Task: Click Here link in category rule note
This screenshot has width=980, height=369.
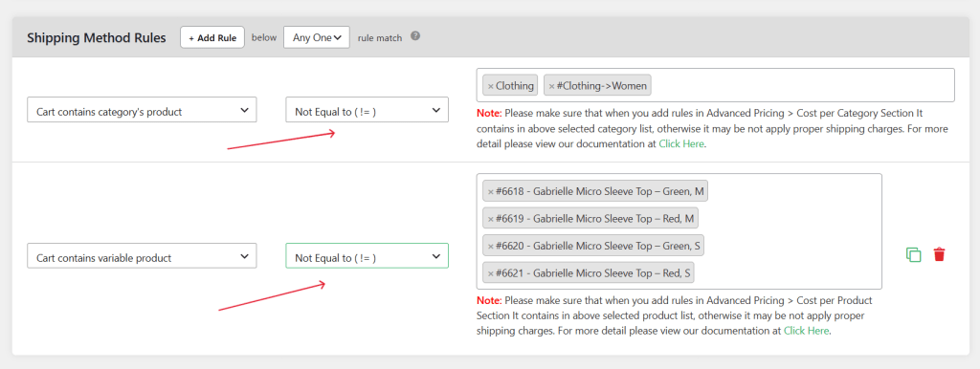Action: click(681, 143)
